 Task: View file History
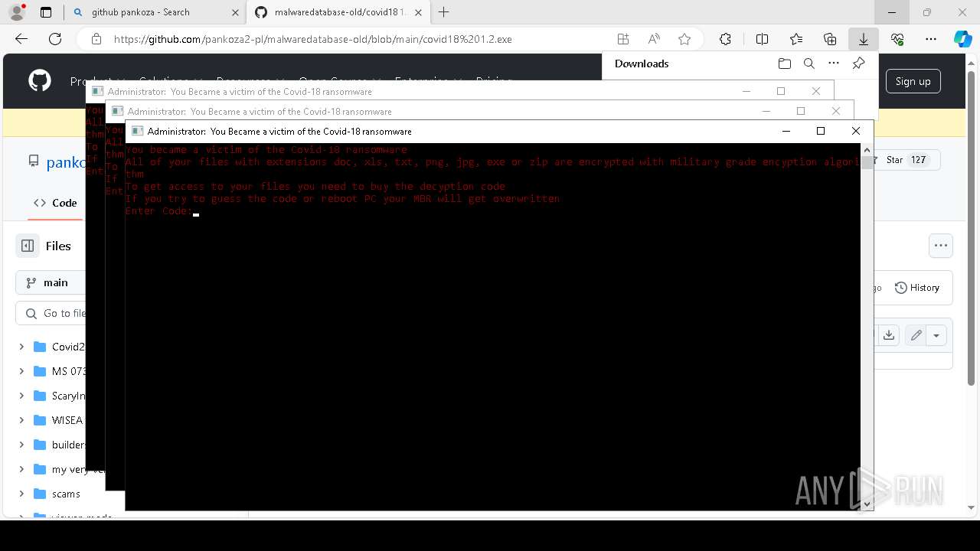point(917,288)
